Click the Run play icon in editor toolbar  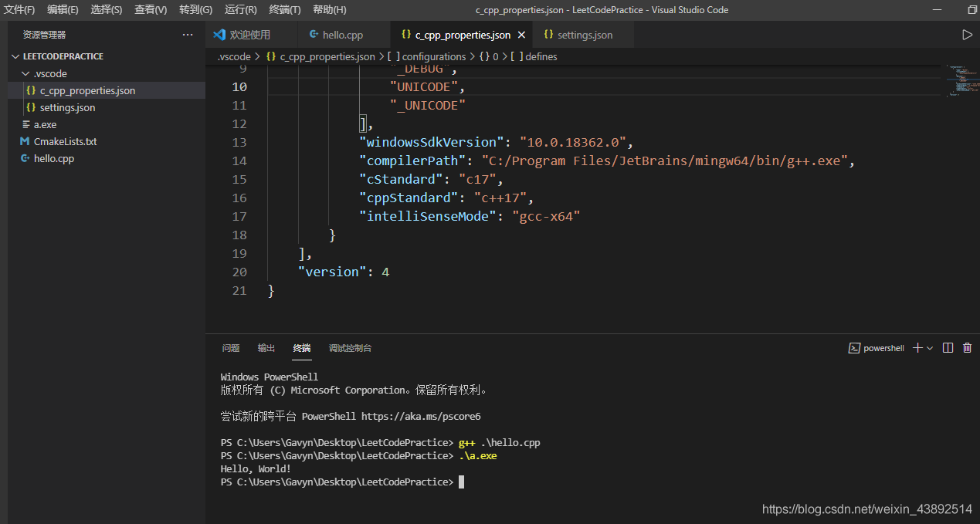[x=967, y=35]
